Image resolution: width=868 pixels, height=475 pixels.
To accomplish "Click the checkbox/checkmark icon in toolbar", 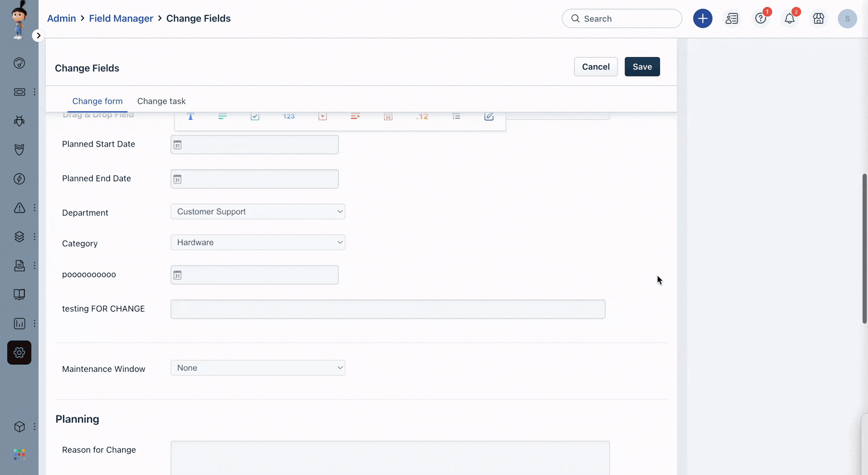I will (254, 116).
